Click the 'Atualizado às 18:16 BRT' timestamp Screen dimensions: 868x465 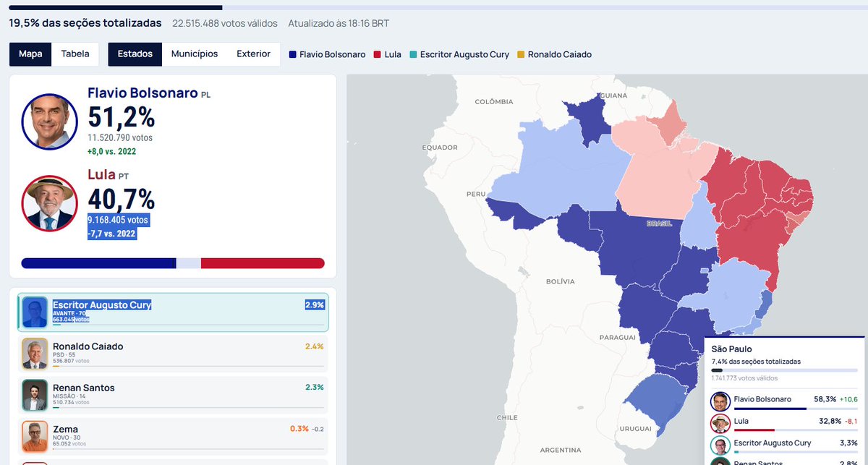click(339, 23)
